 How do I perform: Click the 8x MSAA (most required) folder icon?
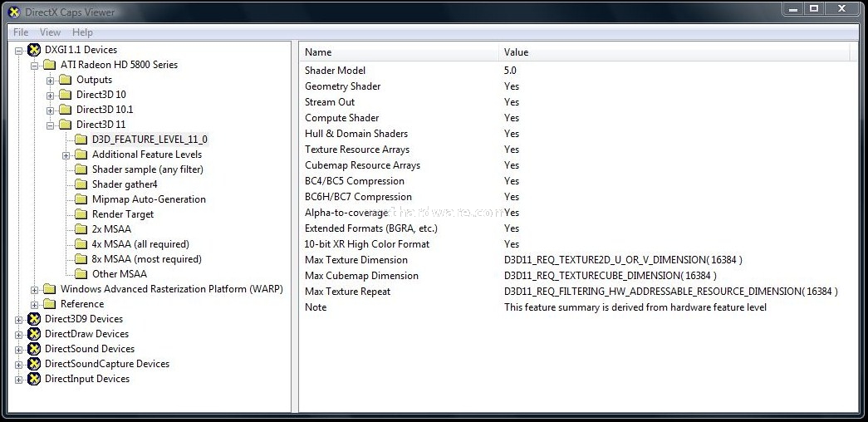pyautogui.click(x=81, y=259)
